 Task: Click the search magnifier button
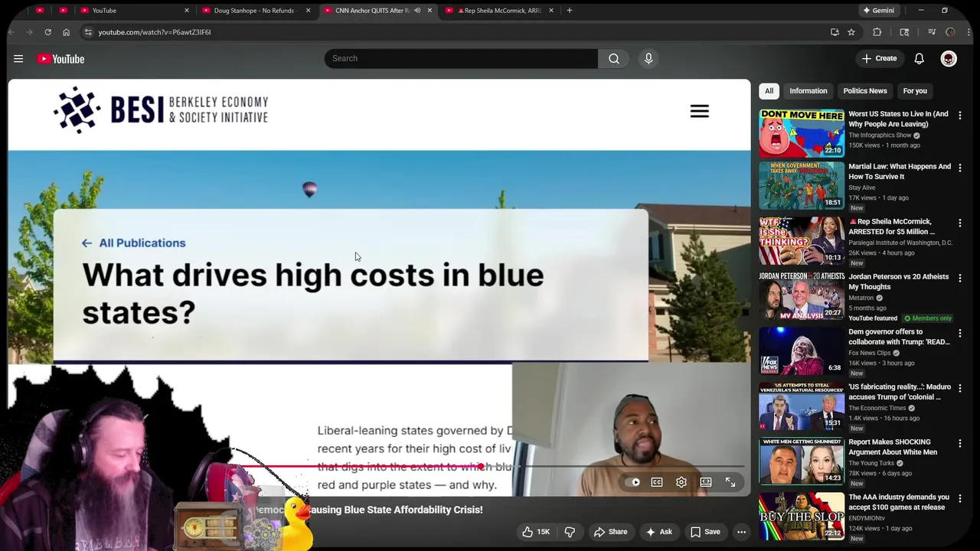click(x=614, y=58)
